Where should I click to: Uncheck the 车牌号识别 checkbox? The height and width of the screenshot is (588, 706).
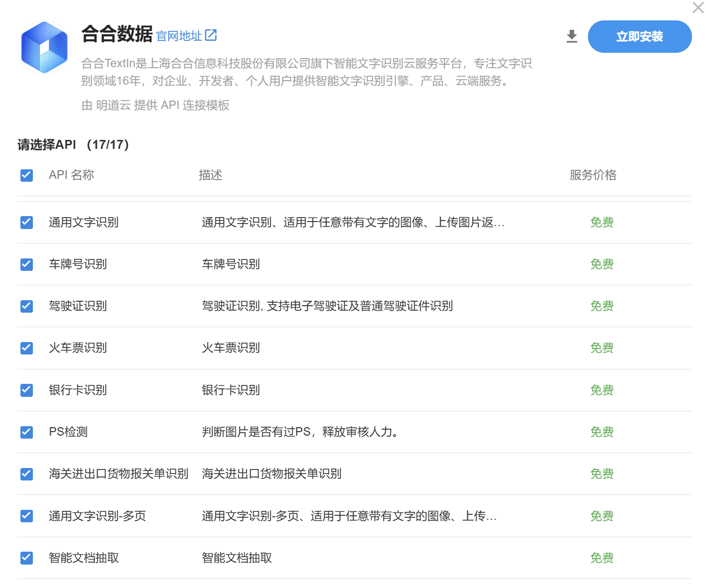click(26, 264)
